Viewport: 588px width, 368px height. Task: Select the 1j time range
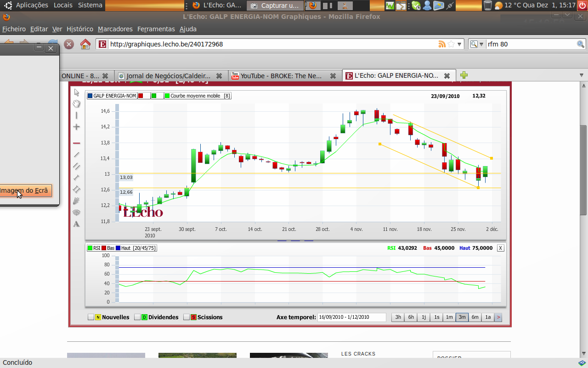coord(424,317)
